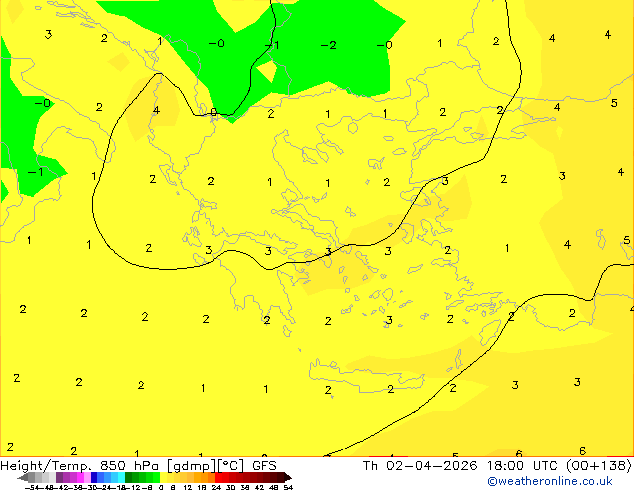Click the "-2" temperature value in the green area
Screen dimensions: 634x490
328,45
